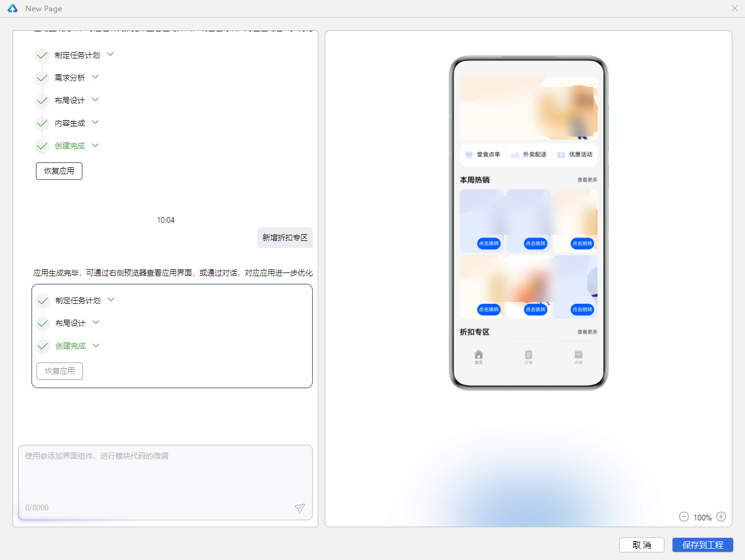Click the 保存到工程 button
745x560 pixels.
pyautogui.click(x=703, y=545)
